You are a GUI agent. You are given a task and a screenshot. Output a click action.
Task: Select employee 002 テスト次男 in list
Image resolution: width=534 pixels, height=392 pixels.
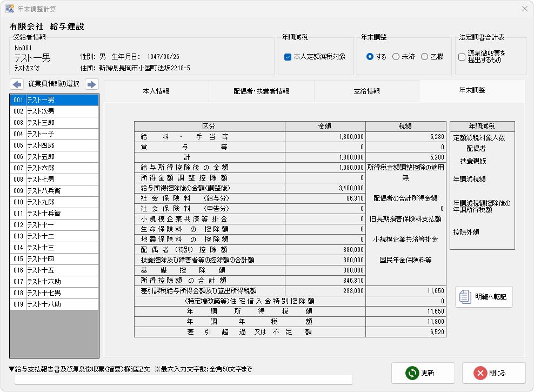point(54,111)
